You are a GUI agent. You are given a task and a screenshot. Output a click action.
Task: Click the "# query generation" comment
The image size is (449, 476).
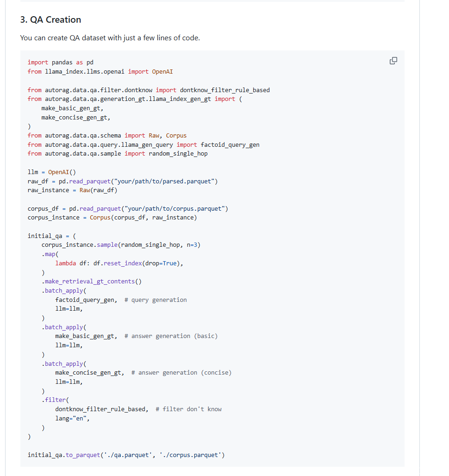pos(156,300)
